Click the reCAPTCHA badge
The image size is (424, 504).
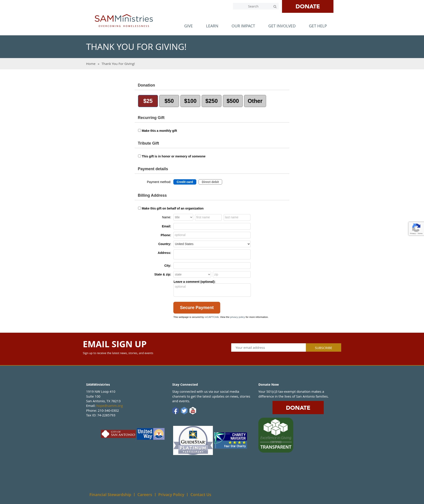416,228
